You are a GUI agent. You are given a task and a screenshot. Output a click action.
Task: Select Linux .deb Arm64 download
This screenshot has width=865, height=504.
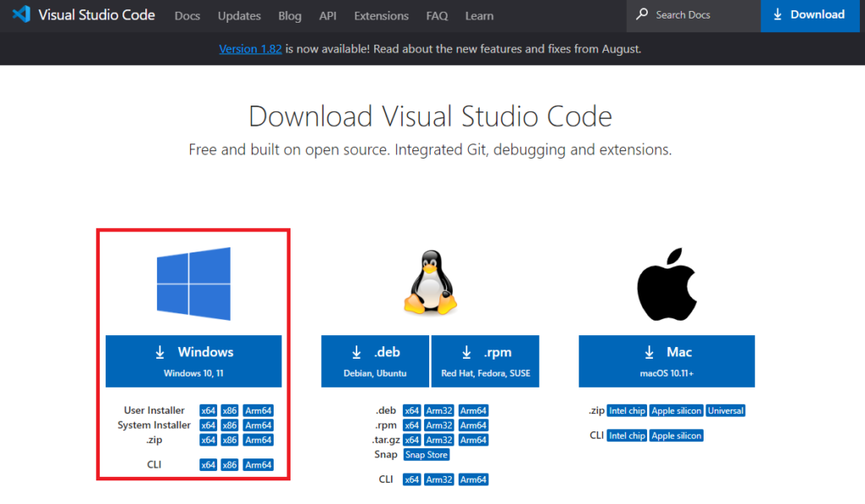point(473,411)
